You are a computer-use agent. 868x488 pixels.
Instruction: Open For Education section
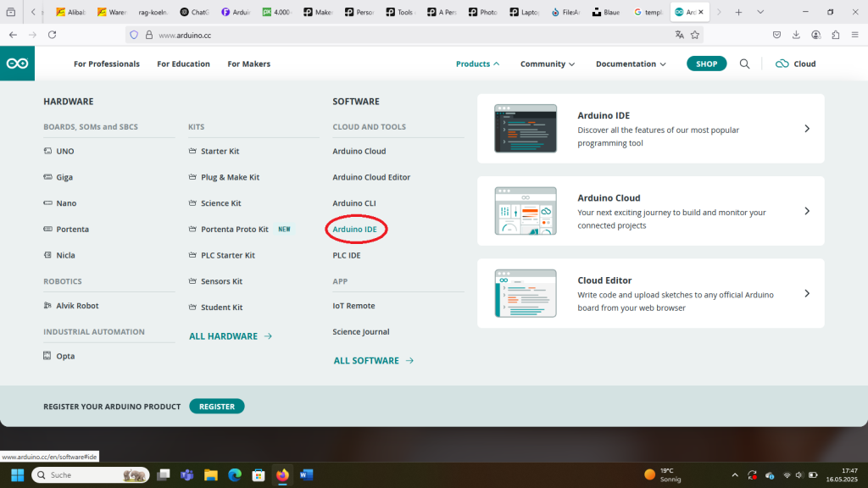coord(183,64)
